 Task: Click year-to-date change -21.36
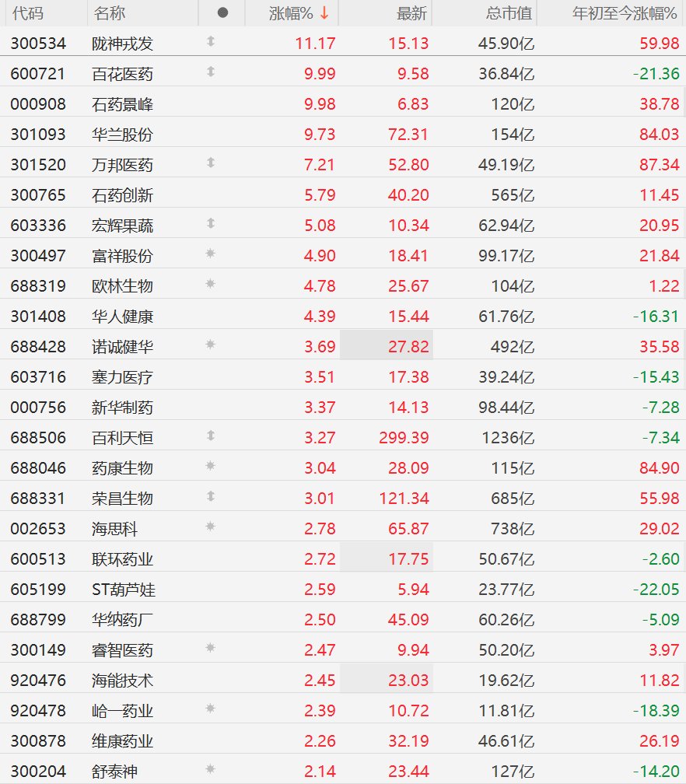[656, 74]
